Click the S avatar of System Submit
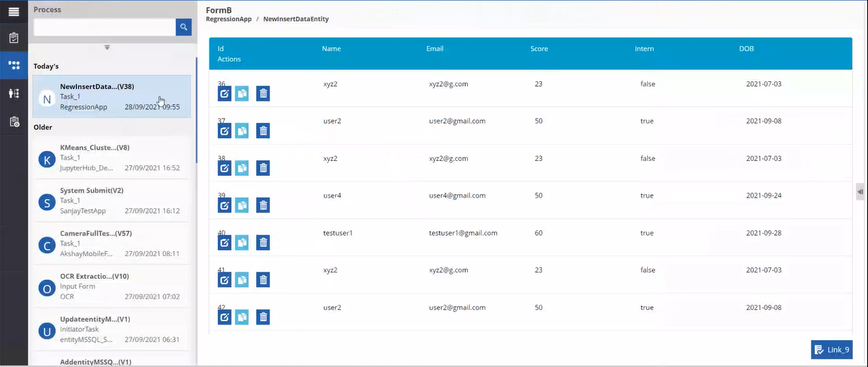Screen dimensions: 868x367 (x=47, y=203)
